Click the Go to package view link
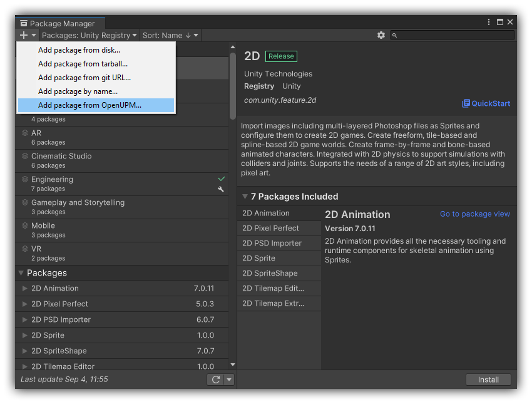This screenshot has width=532, height=404. [x=475, y=214]
